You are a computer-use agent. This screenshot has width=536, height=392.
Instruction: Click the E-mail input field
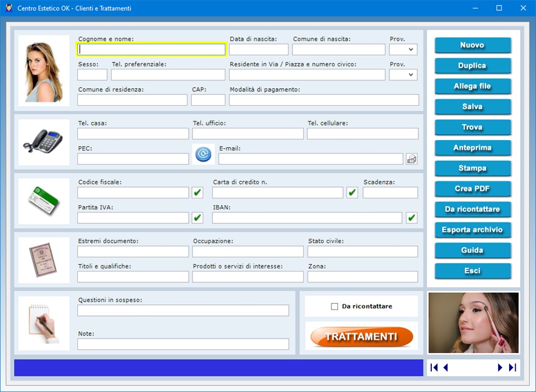[x=311, y=159]
